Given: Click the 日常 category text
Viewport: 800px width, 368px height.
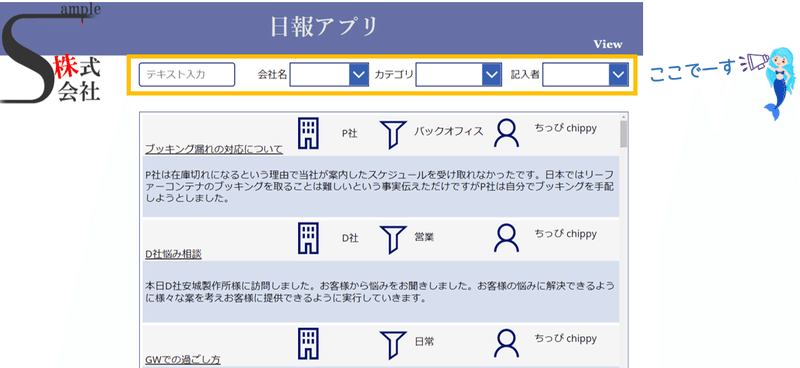Looking at the screenshot, I should tap(424, 342).
